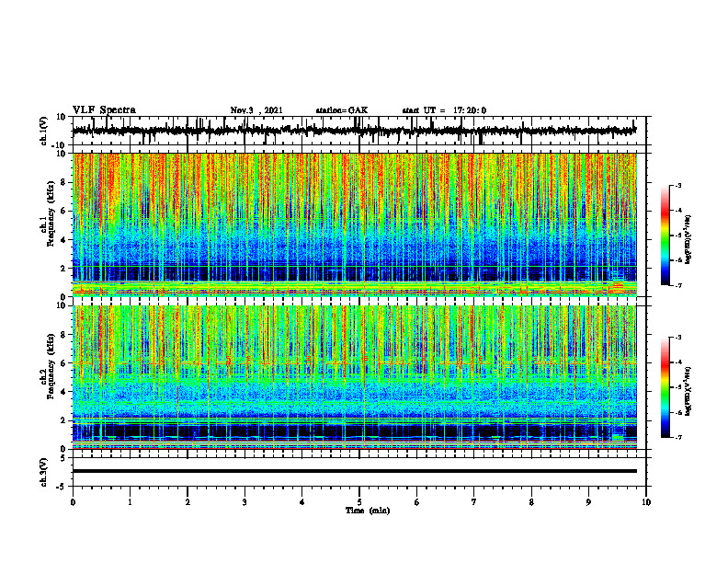This screenshot has width=728, height=563.
Task: Click inside the ch.2 frequency spectrogram
Action: tap(355, 377)
